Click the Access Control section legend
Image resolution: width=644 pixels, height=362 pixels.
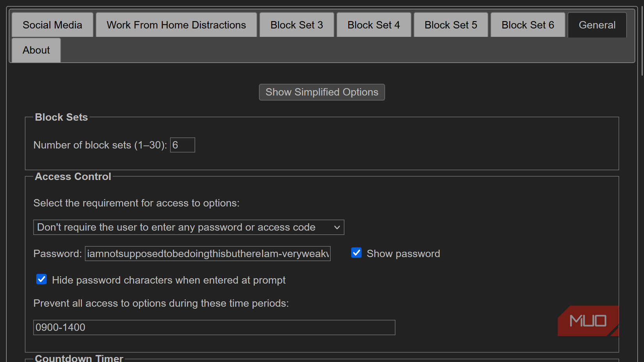[x=73, y=176]
